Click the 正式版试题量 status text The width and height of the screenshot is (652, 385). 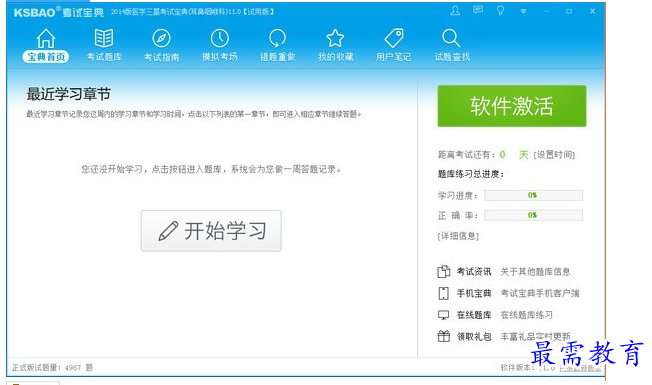click(x=52, y=368)
